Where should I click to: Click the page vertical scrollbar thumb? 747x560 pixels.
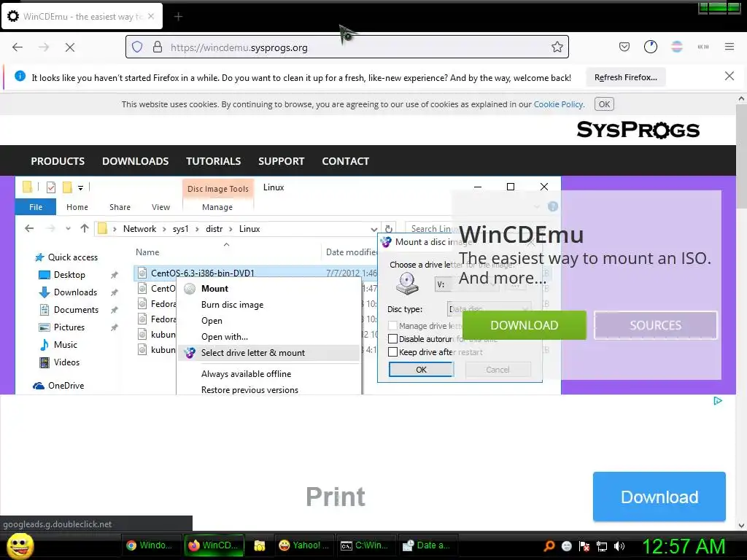point(741,156)
